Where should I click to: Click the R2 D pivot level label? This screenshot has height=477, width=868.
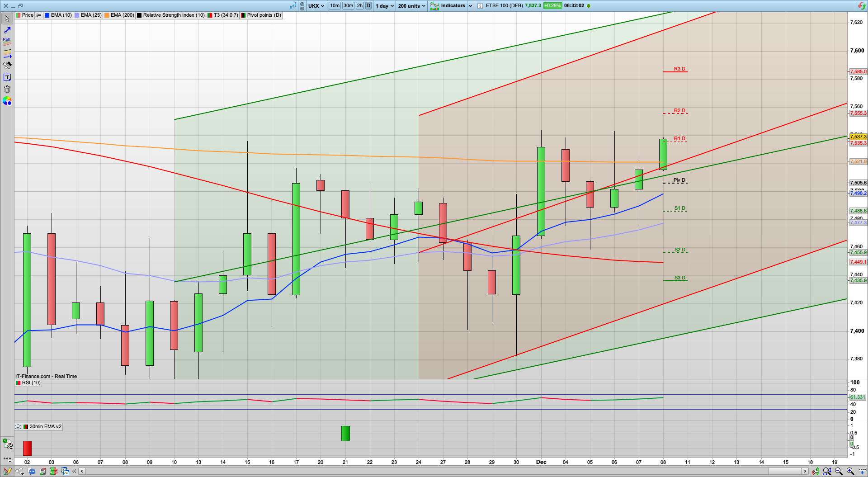[x=679, y=110]
